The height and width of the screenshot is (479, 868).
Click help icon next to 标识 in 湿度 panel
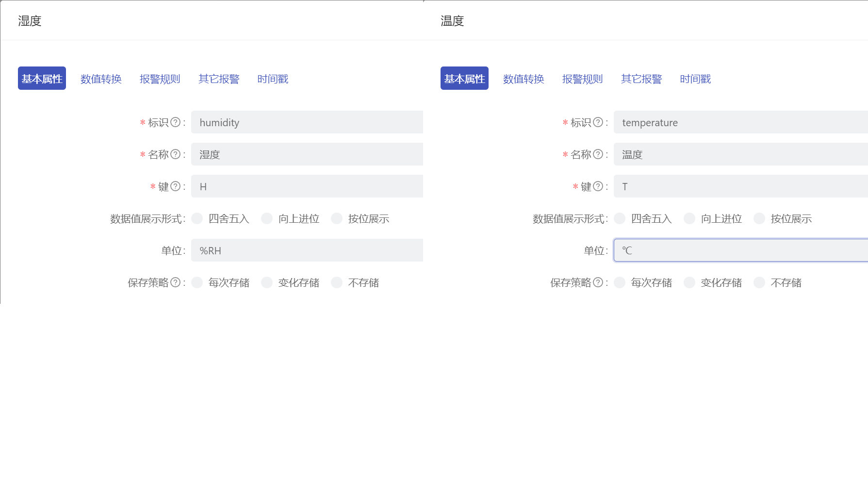[x=176, y=122]
